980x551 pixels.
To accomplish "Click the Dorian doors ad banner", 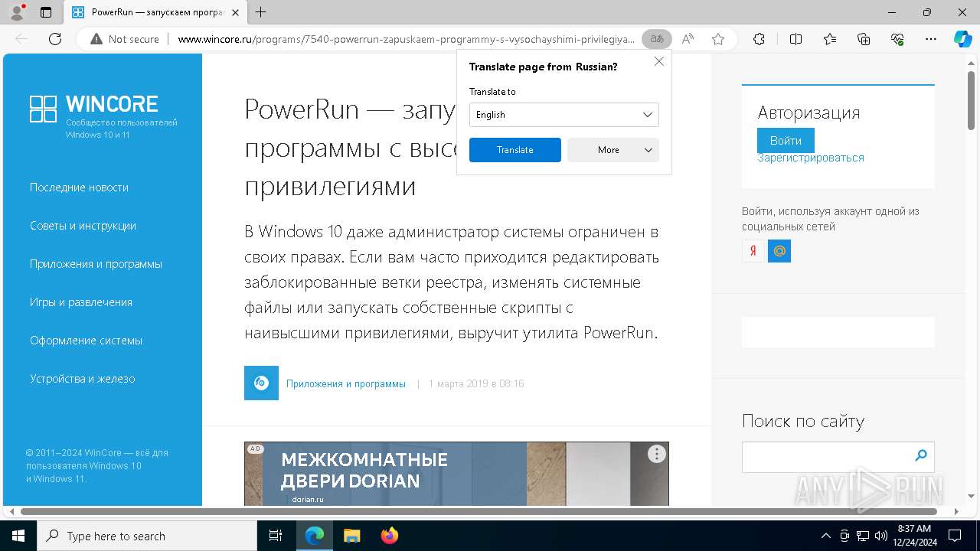I will click(x=456, y=474).
